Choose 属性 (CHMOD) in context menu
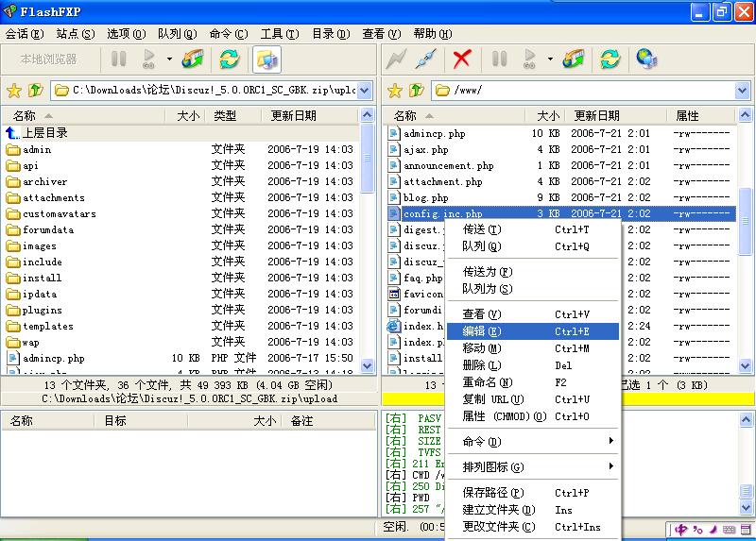This screenshot has width=756, height=541. [533, 416]
